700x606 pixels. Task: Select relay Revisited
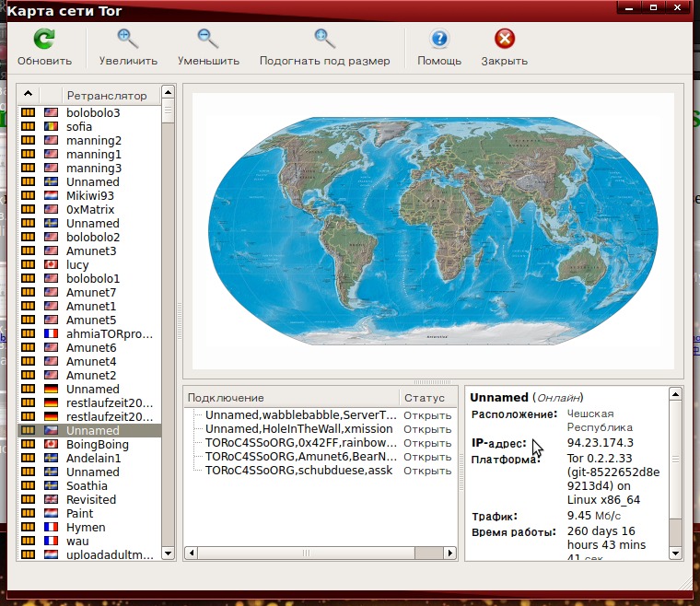89,499
